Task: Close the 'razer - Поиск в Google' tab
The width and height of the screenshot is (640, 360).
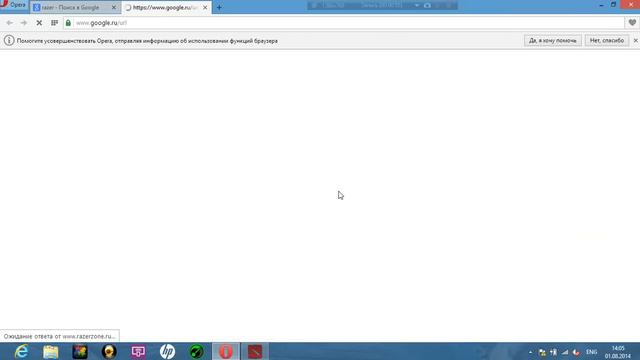Action: (114, 7)
